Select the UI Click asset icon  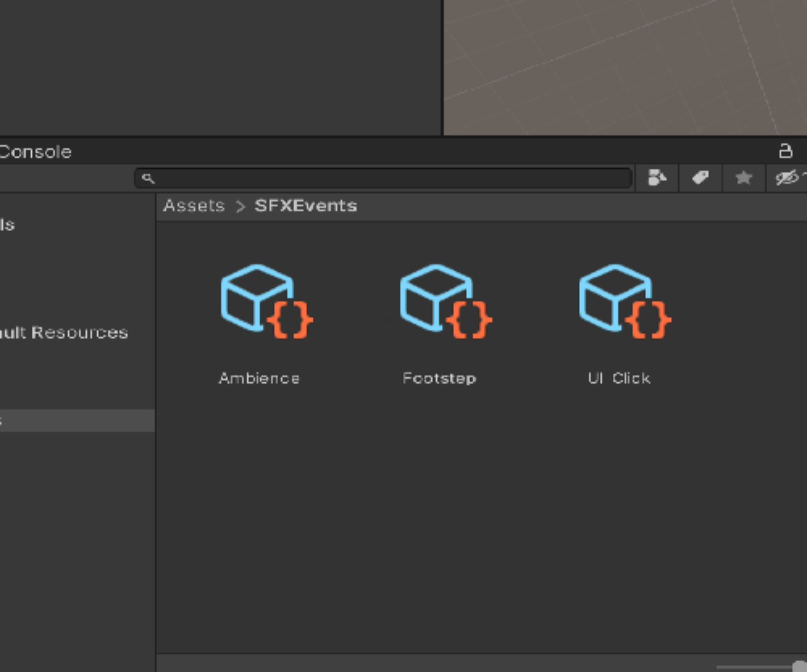point(624,301)
